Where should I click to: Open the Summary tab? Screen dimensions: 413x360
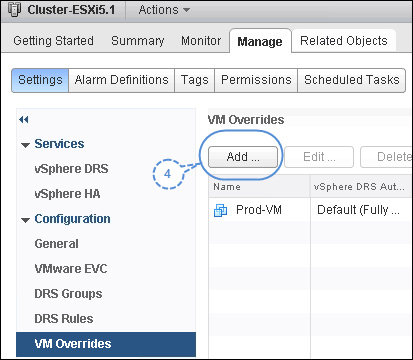(x=138, y=41)
